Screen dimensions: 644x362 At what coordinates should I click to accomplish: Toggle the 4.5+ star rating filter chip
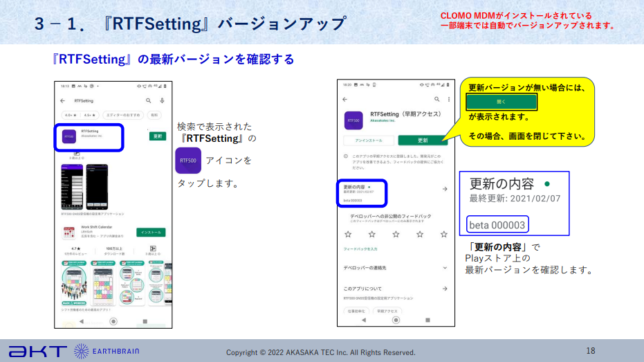pos(90,116)
